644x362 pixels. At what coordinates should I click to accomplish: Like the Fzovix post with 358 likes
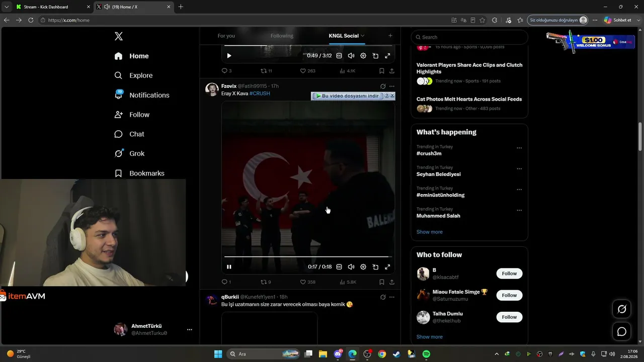click(x=307, y=282)
